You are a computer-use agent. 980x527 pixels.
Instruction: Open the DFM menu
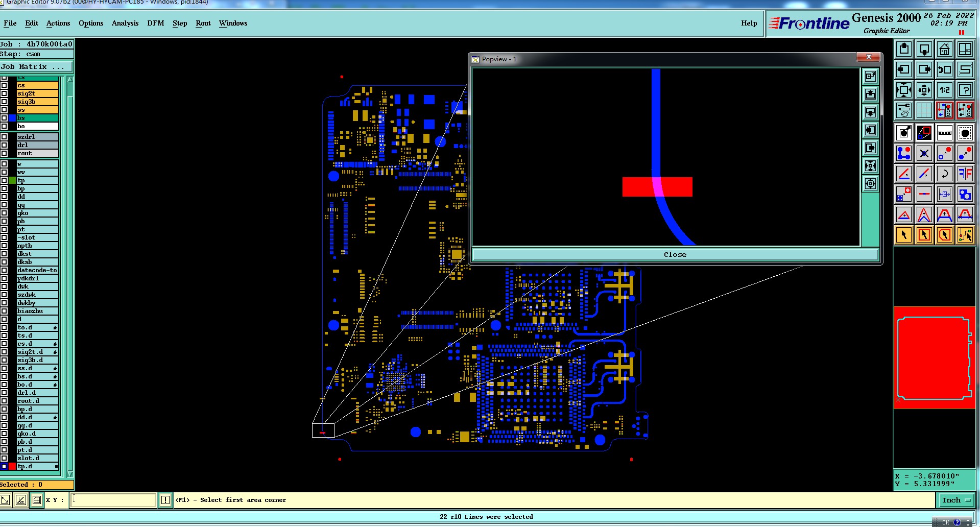[156, 23]
